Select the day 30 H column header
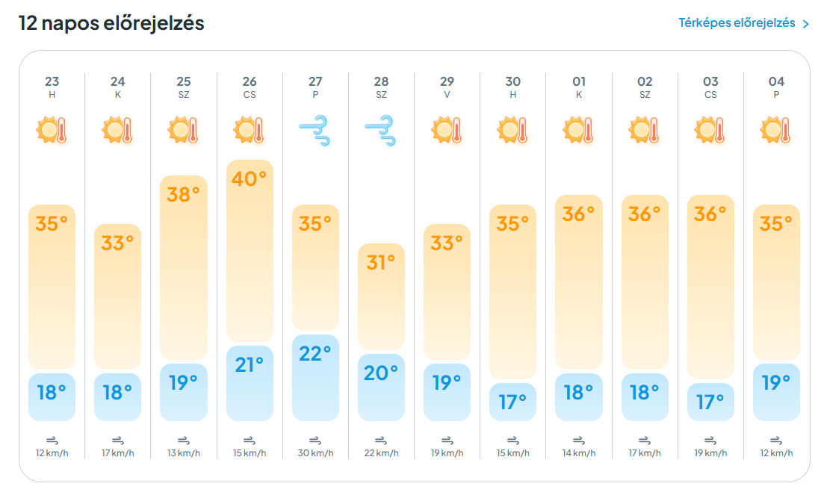The width and height of the screenshot is (824, 504). pos(513,87)
